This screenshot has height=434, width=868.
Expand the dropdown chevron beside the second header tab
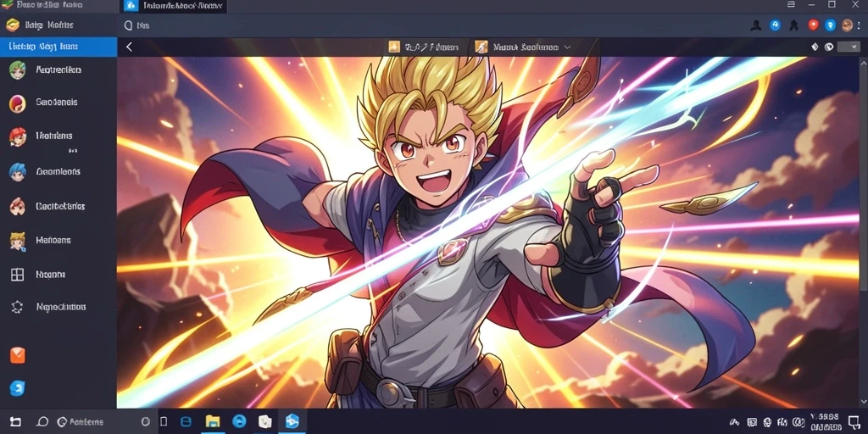567,47
